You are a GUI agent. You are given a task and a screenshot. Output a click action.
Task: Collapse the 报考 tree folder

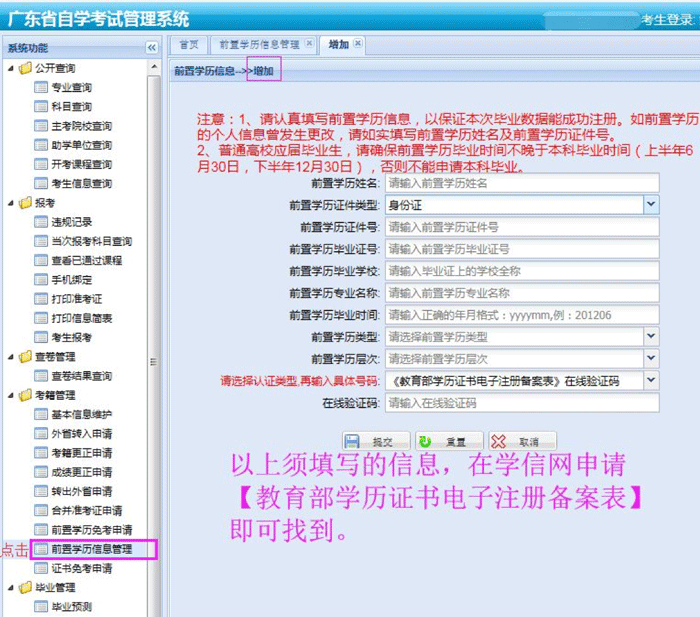(x=10, y=203)
